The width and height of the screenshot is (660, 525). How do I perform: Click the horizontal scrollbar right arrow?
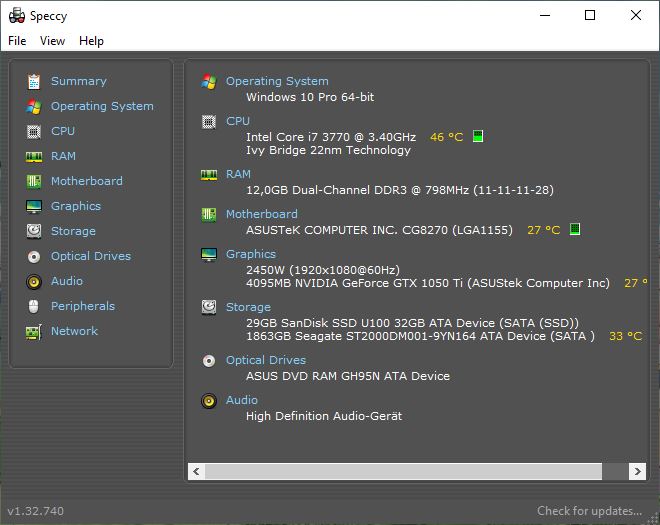click(637, 471)
